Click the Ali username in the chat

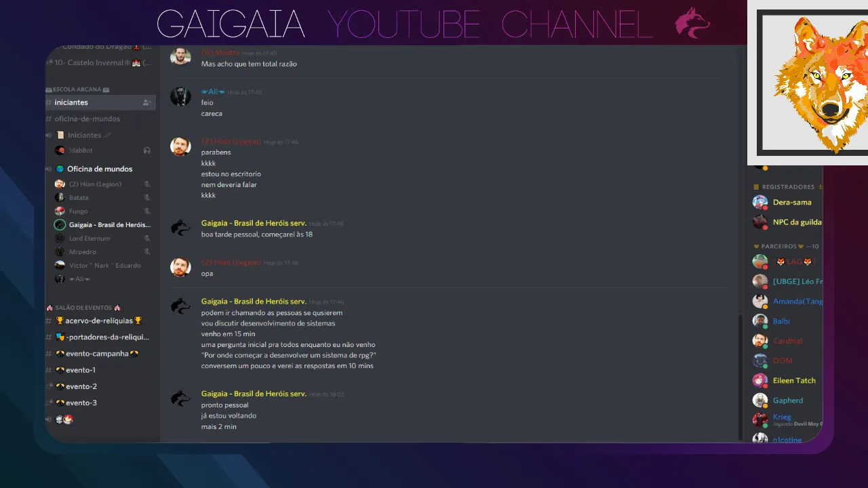tap(213, 91)
